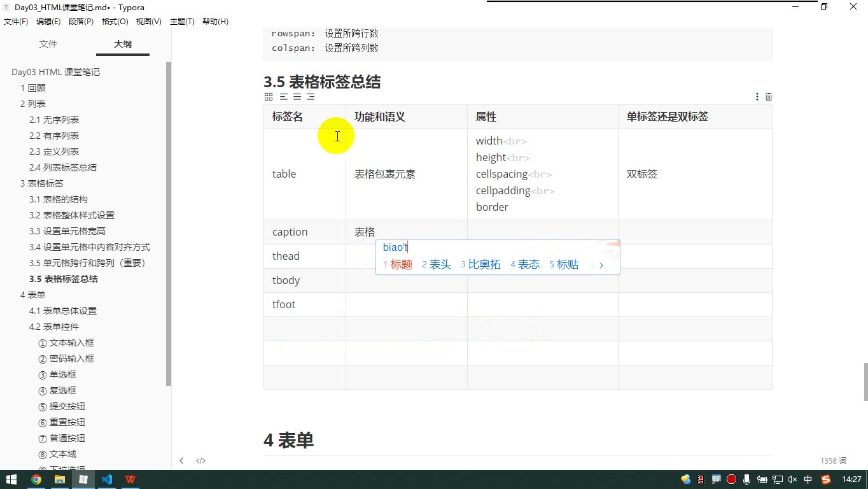Click the red record stop tray icon
This screenshot has width=868, height=489.
pos(731,479)
